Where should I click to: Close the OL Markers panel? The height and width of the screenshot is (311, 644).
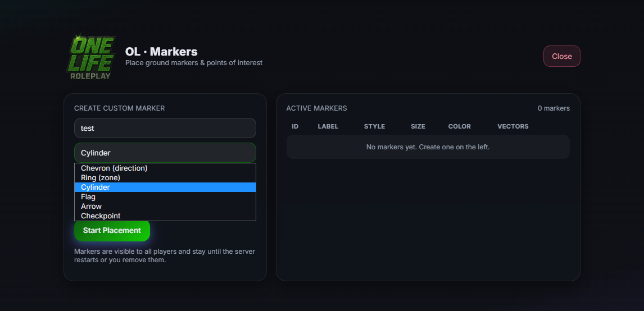[561, 56]
